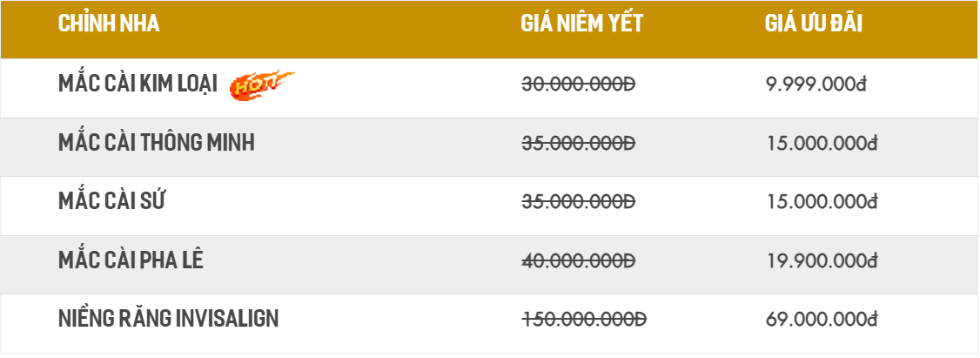This screenshot has height=358, width=980.
Task: Click the struck-through 150.000.000Đ price
Action: click(x=584, y=319)
